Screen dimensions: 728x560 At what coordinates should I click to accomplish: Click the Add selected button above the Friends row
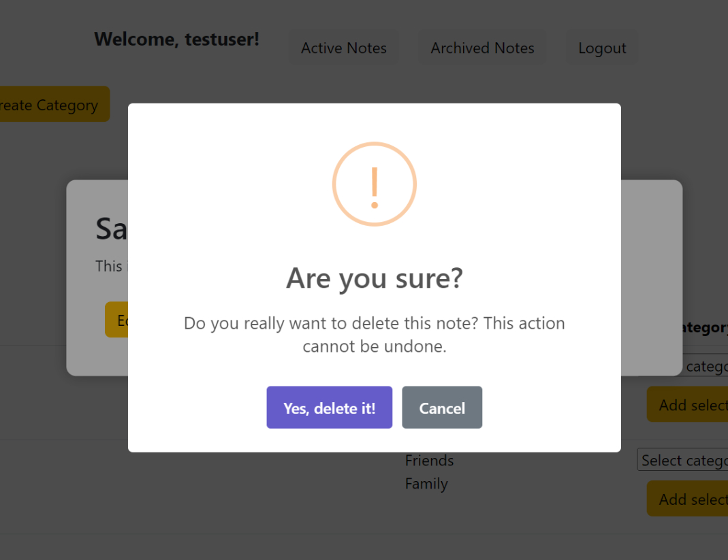coord(688,405)
